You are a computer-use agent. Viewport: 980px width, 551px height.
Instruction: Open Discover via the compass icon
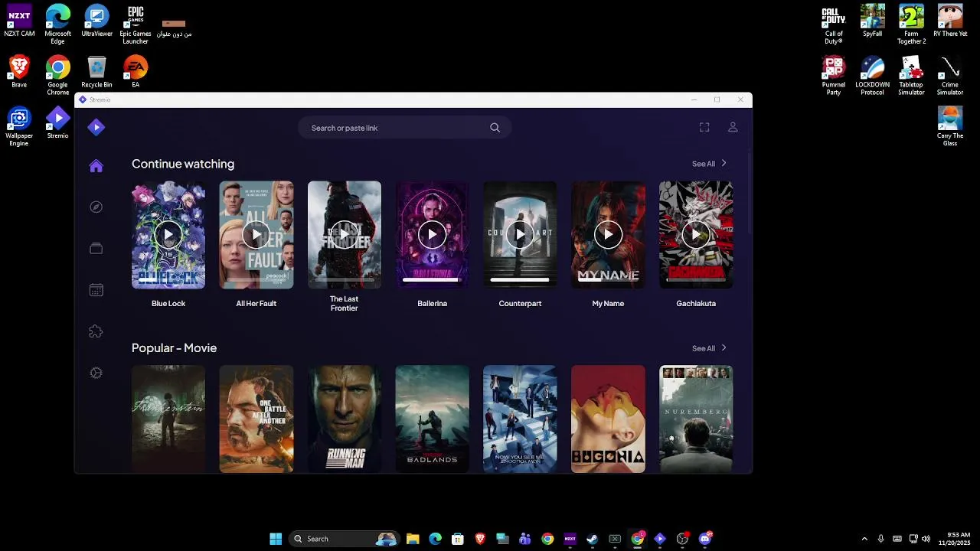pos(96,207)
